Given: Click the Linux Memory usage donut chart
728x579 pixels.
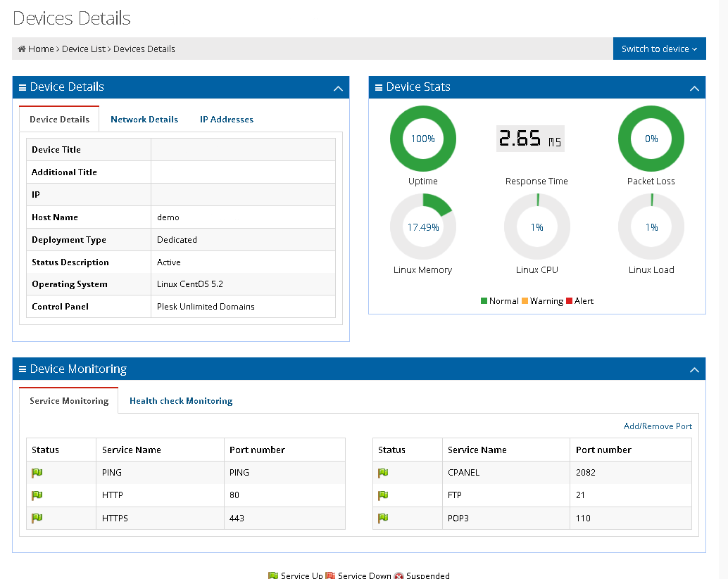Looking at the screenshot, I should pos(422,227).
